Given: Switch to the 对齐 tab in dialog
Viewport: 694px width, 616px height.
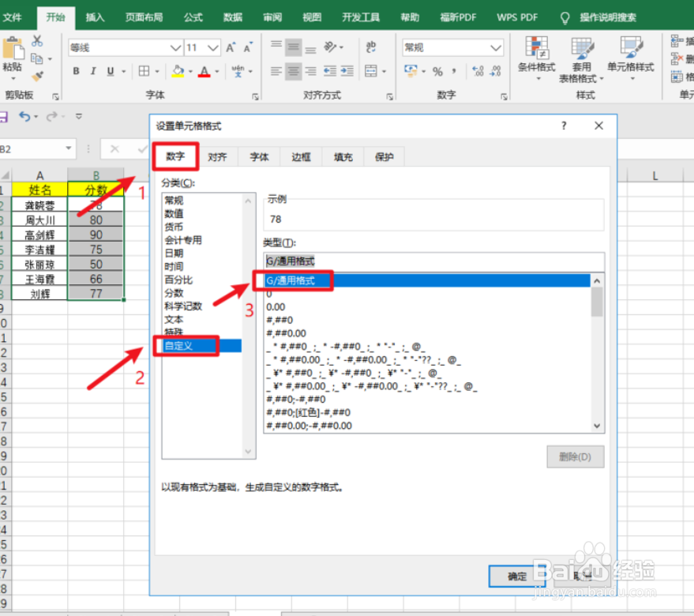Looking at the screenshot, I should click(218, 156).
